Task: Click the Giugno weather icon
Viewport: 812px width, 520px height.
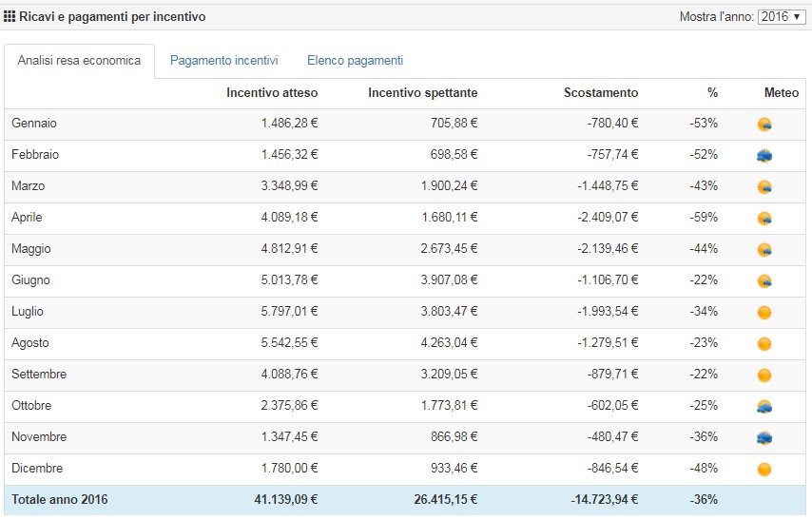Action: point(764,281)
